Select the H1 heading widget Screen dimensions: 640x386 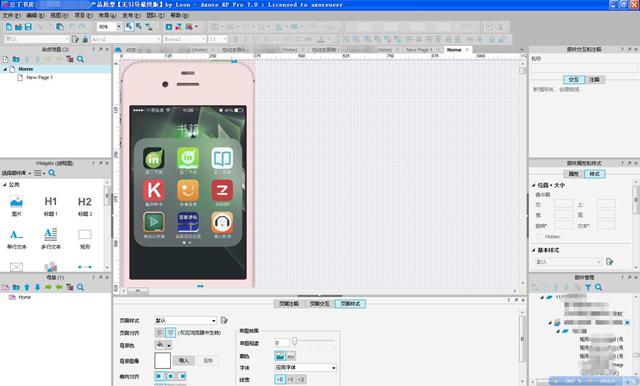click(51, 206)
